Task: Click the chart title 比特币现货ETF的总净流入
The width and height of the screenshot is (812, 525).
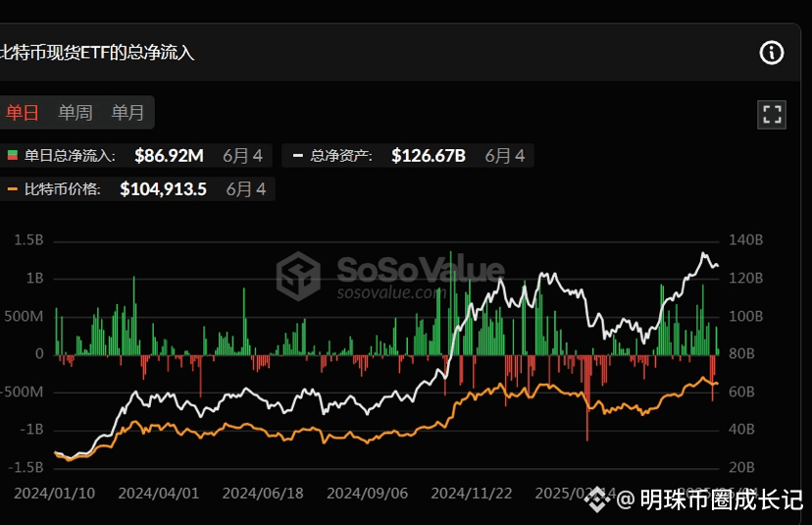Action: 97,53
